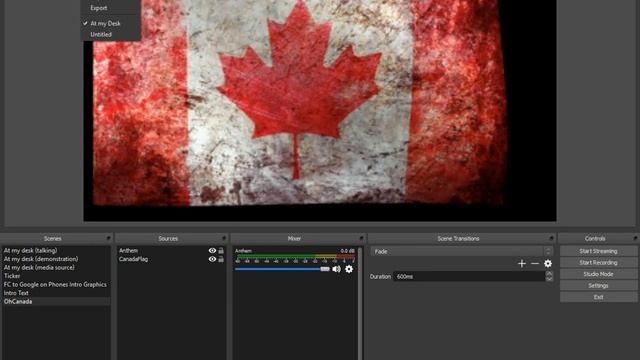Open Settings from the Controls panel
Image resolution: width=640 pixels, height=360 pixels.
click(598, 286)
